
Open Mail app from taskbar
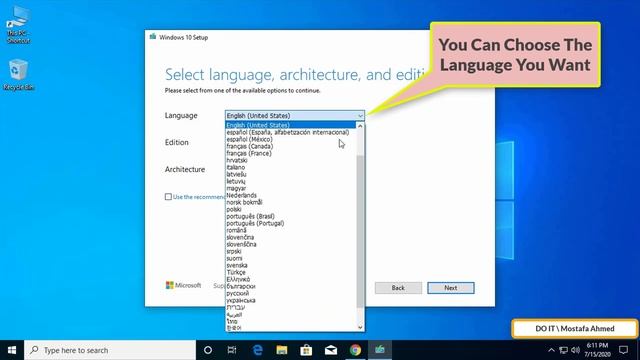pos(331,350)
